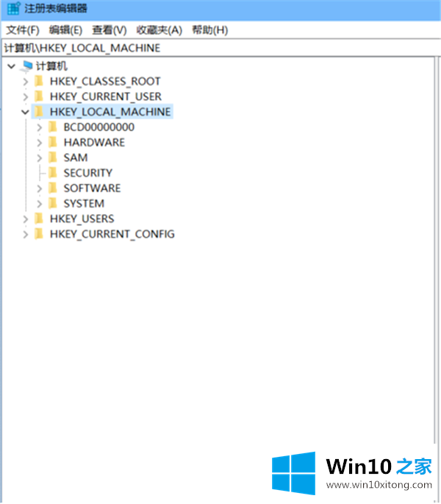Screen dimensions: 441x504
Task: Click the registry path address bar
Action: (x=221, y=48)
